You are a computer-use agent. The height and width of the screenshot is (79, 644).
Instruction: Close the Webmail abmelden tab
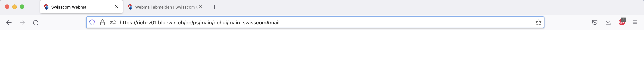(201, 7)
